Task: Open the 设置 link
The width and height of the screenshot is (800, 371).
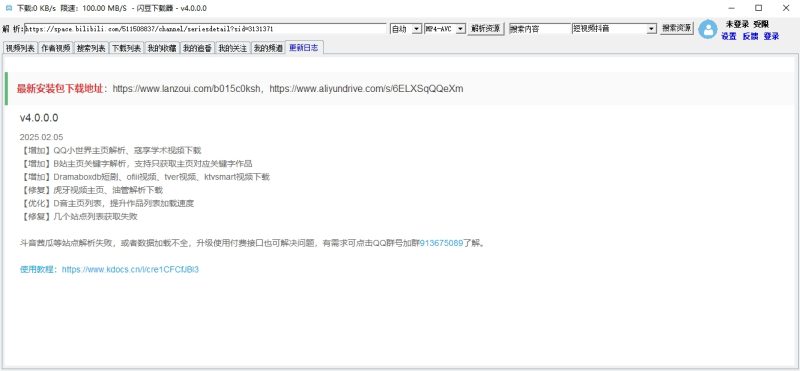Action: pyautogui.click(x=729, y=36)
